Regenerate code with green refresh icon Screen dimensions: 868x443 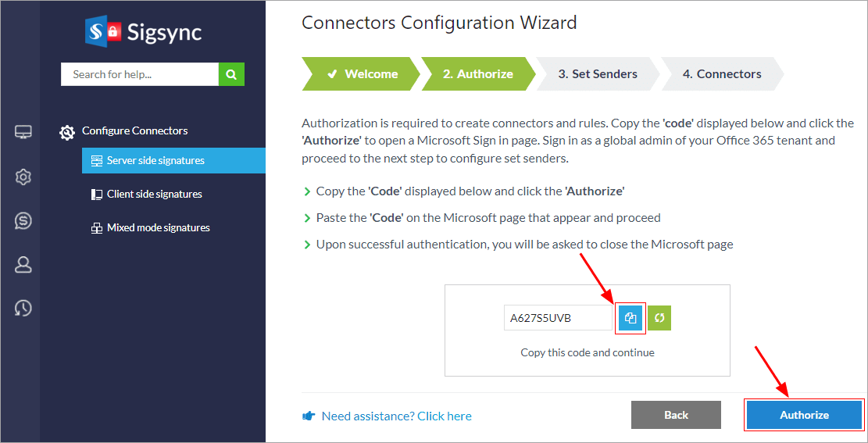[659, 318]
